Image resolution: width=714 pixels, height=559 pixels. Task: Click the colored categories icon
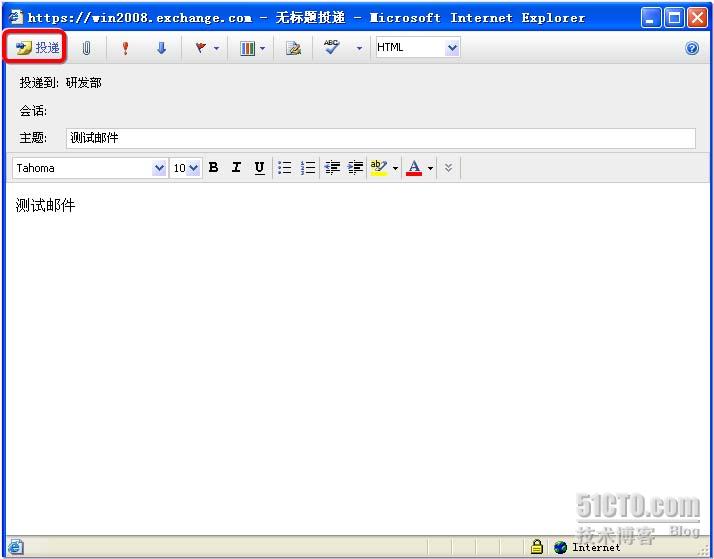247,48
